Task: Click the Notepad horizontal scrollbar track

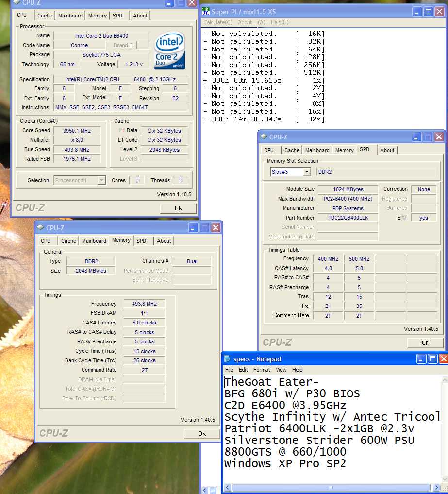Action: (x=332, y=487)
